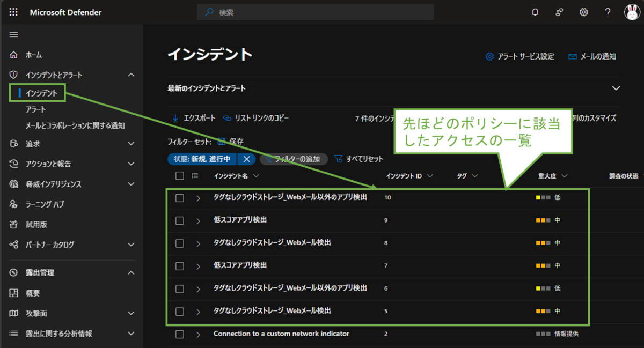Image resolution: width=644 pixels, height=348 pixels.
Task: Click the パートナー カタログ icon
Action: tap(14, 245)
